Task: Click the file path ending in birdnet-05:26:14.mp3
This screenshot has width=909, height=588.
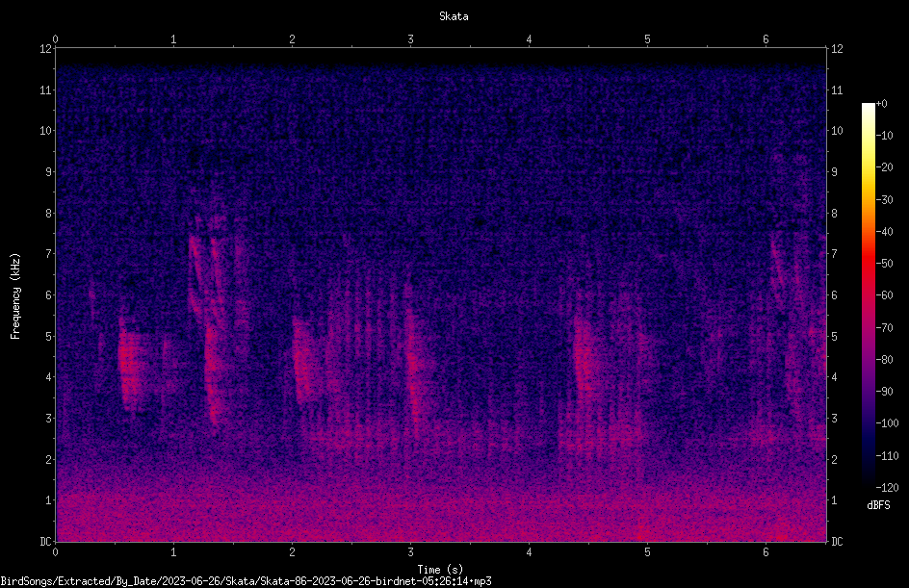Action: [246, 581]
